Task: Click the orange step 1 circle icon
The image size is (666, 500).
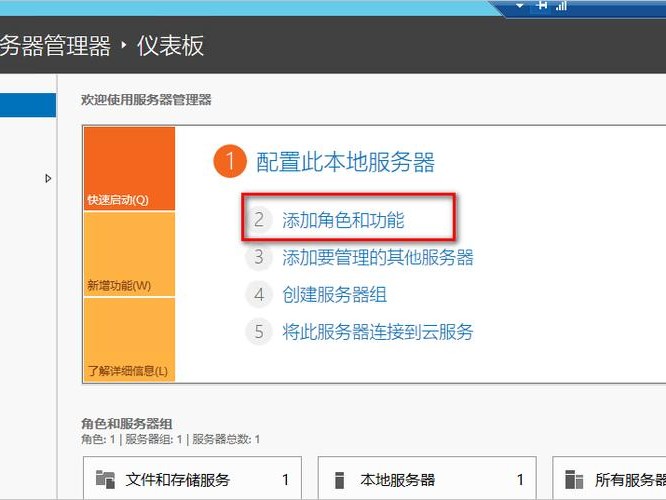Action: click(x=230, y=161)
